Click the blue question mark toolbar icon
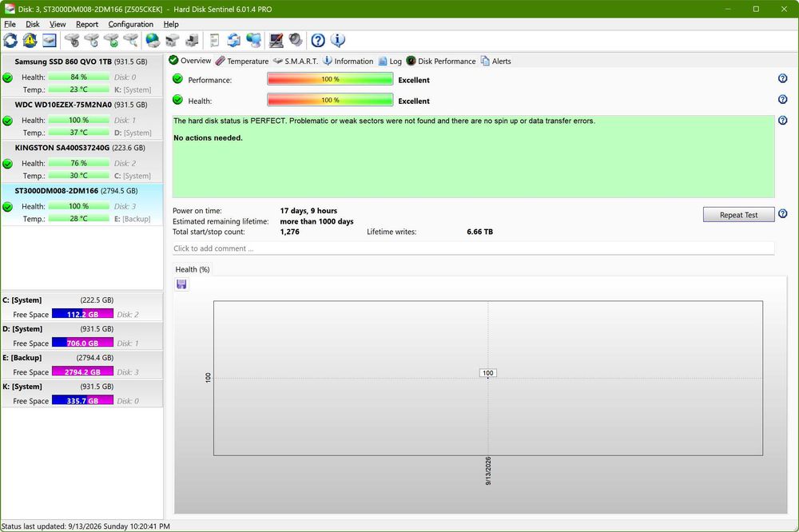Screen dimensions: 799x532 [318, 40]
